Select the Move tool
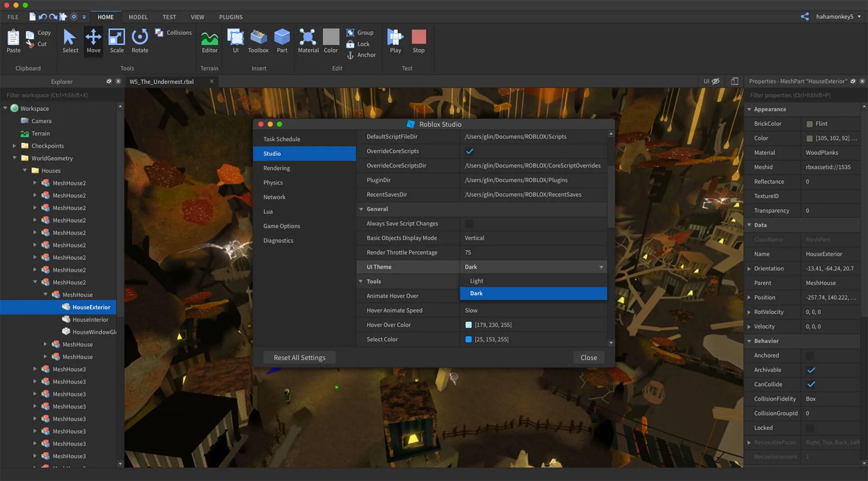The image size is (868, 481). click(93, 41)
